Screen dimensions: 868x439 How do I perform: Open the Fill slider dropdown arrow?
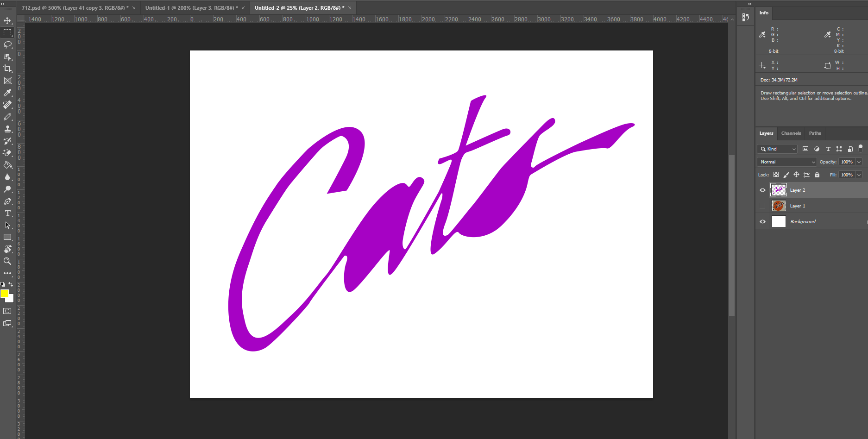point(859,175)
